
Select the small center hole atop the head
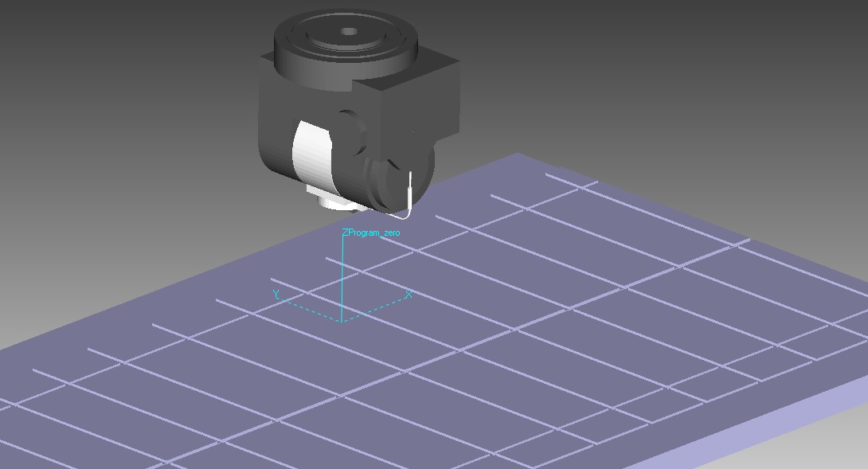click(x=348, y=33)
